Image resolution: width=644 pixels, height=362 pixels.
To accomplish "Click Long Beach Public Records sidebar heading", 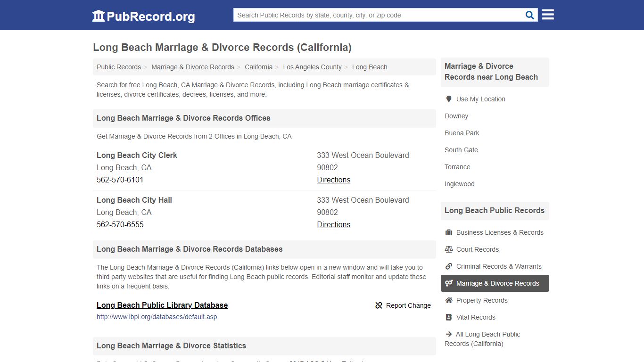I will pyautogui.click(x=495, y=210).
